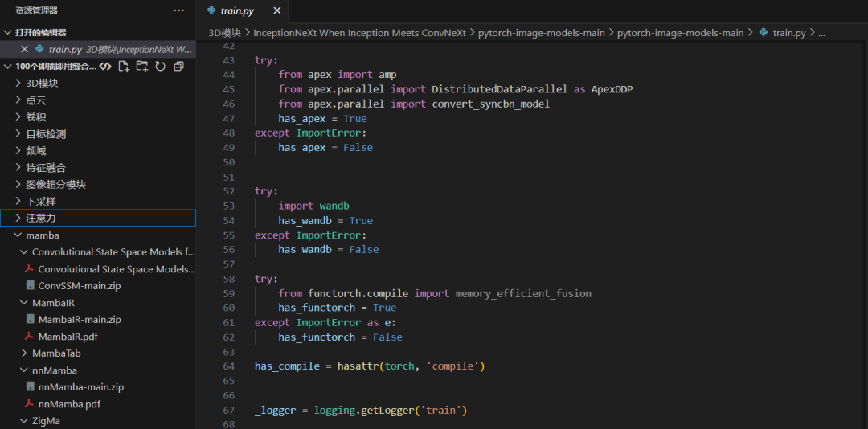Click the code brackets icon in explorer header
The image size is (868, 429).
(x=106, y=67)
